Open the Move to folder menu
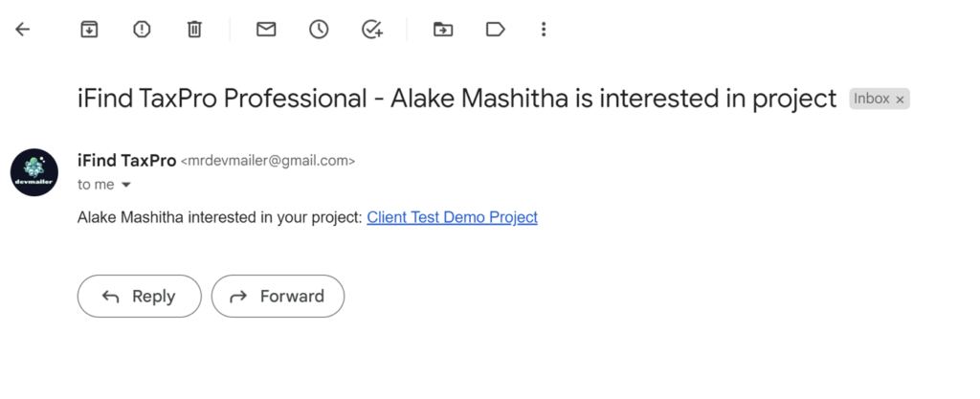 click(443, 30)
